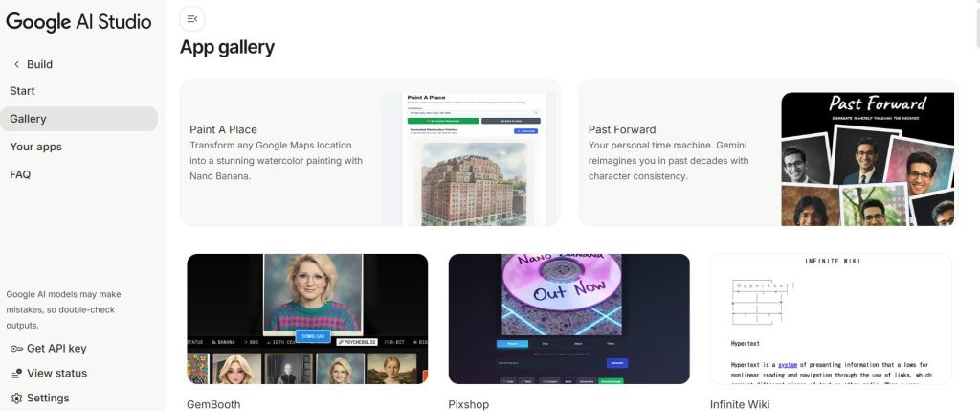Screen dimensions: 980x411
Task: Open the Infinite Wiki app thumbnail
Action: pyautogui.click(x=831, y=319)
